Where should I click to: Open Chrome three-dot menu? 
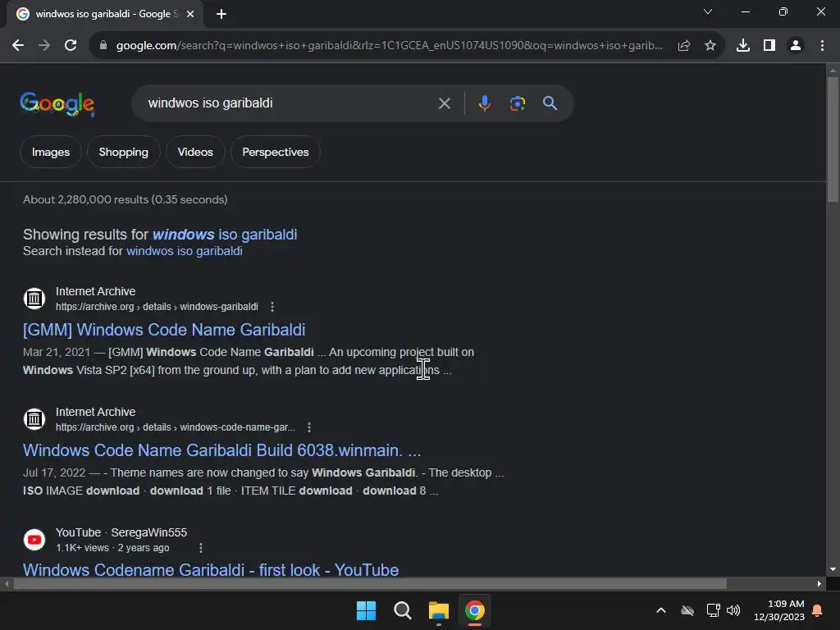[822, 46]
